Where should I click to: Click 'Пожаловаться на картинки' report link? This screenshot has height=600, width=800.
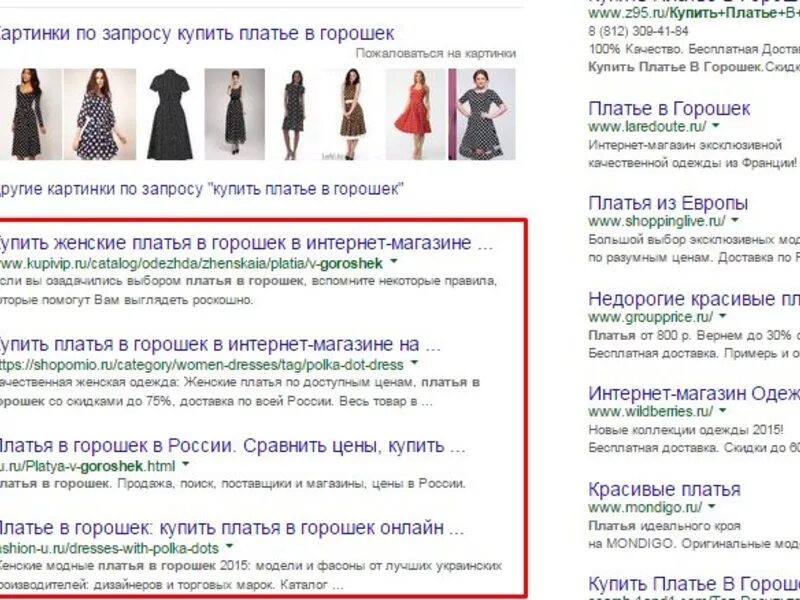436,54
